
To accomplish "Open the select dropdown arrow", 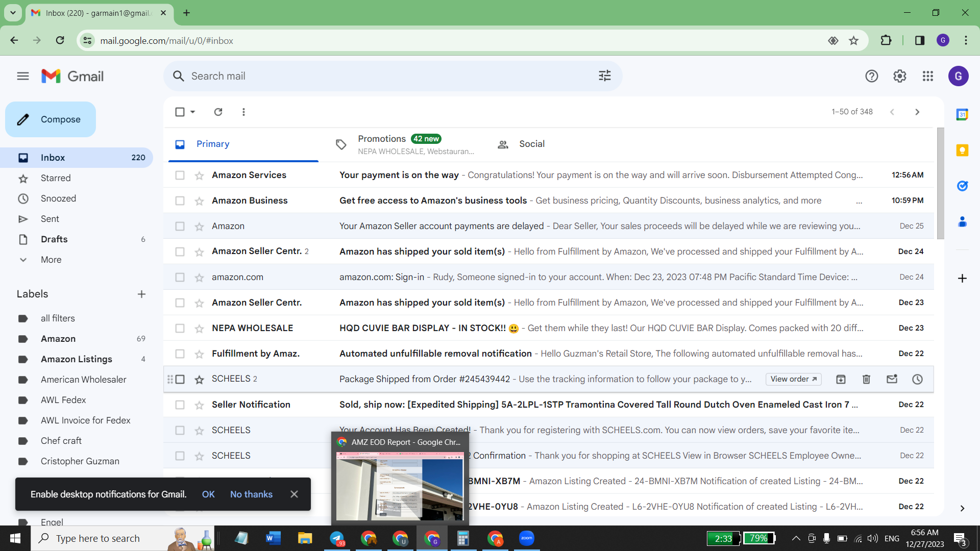I will [x=192, y=112].
